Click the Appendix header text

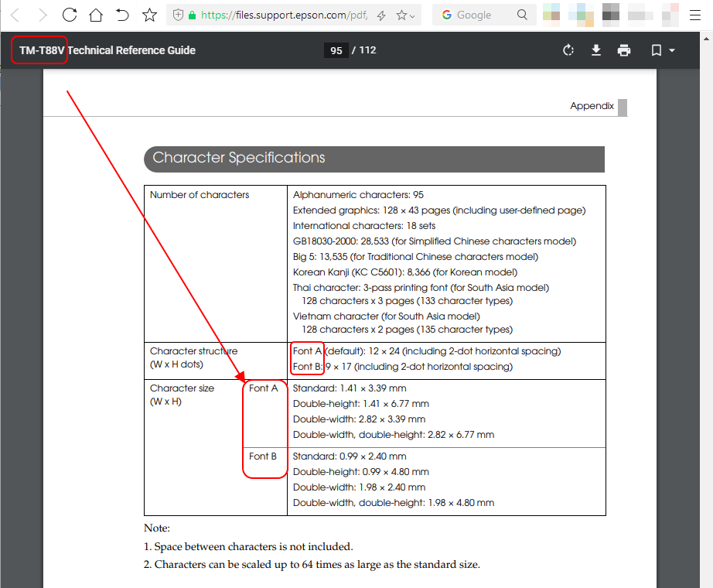[592, 106]
